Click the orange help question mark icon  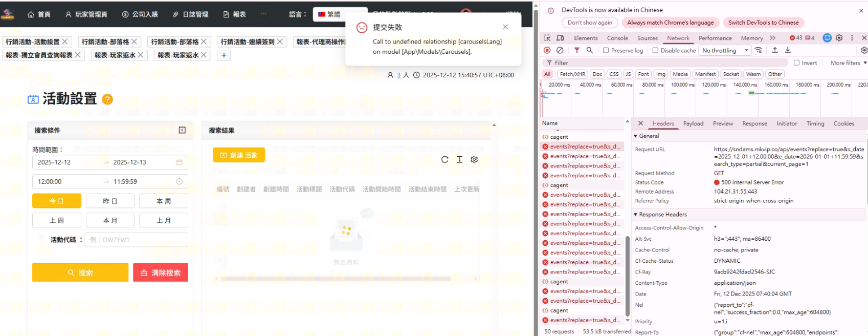coord(107,99)
